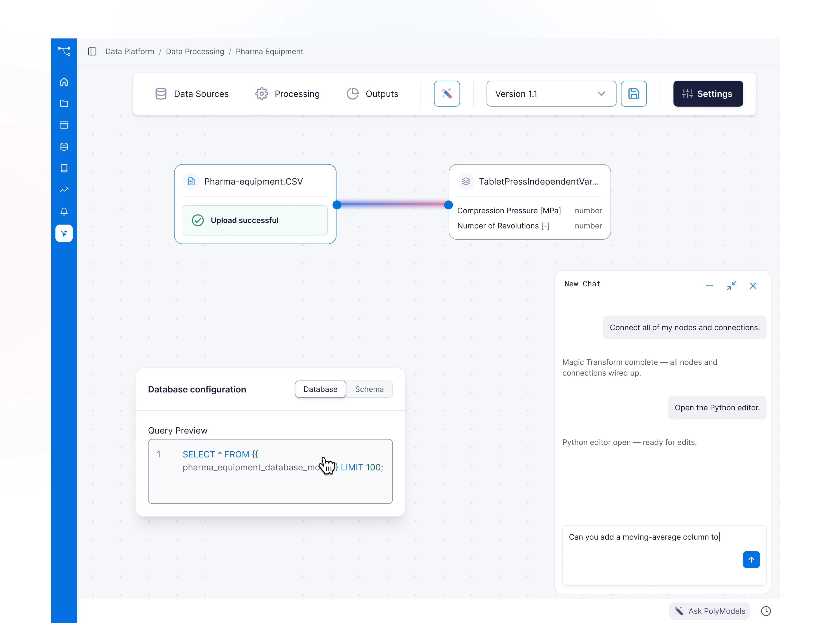Click the Pharma Equipment breadcrumb
Screen dimensions: 840x623
coord(269,51)
